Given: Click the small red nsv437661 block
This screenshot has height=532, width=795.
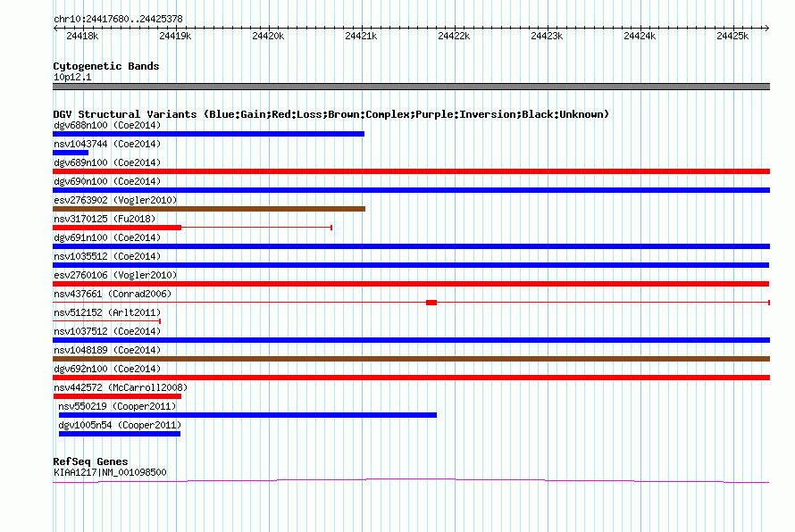Looking at the screenshot, I should (x=431, y=303).
